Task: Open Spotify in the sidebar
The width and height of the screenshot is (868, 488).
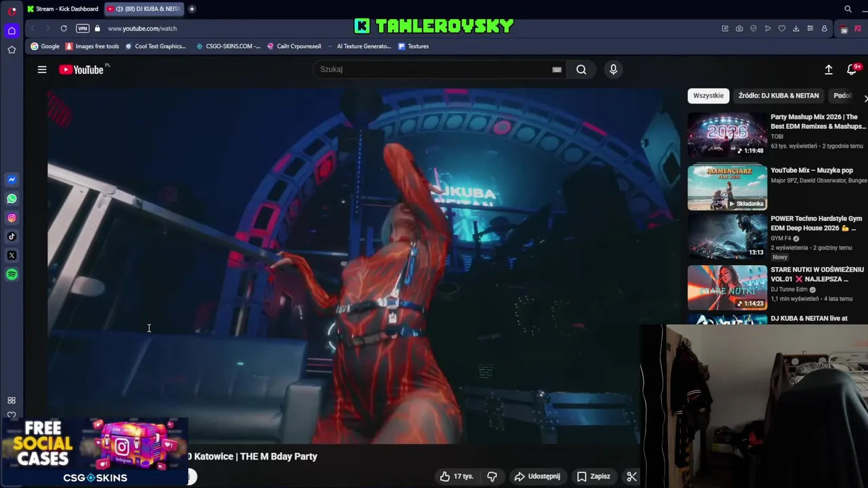Action: pyautogui.click(x=12, y=274)
